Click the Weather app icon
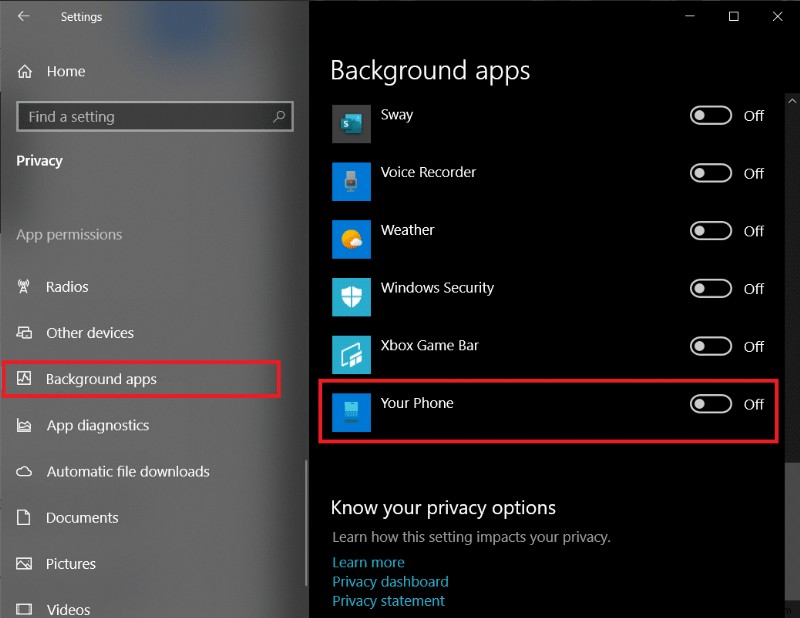The width and height of the screenshot is (800, 618). tap(352, 239)
